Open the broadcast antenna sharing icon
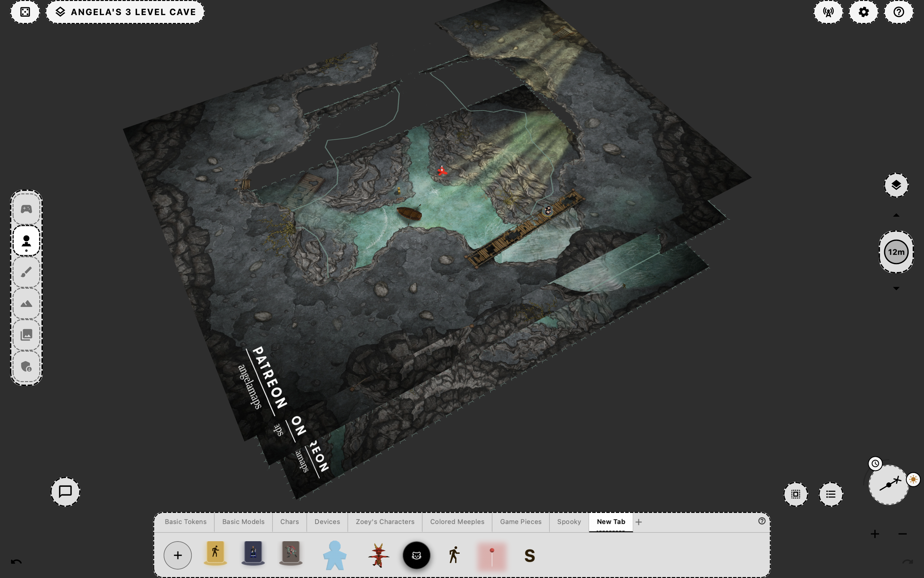Image resolution: width=924 pixels, height=578 pixels. [828, 12]
